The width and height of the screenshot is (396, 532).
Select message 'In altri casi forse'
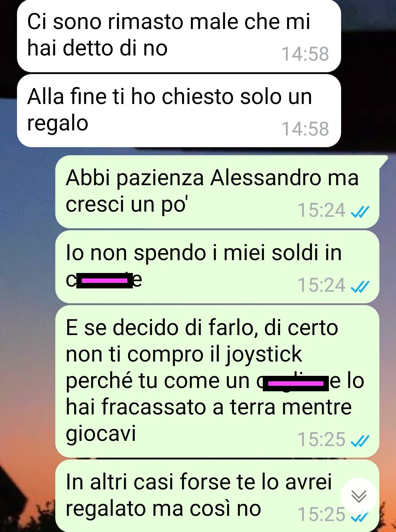(217, 495)
